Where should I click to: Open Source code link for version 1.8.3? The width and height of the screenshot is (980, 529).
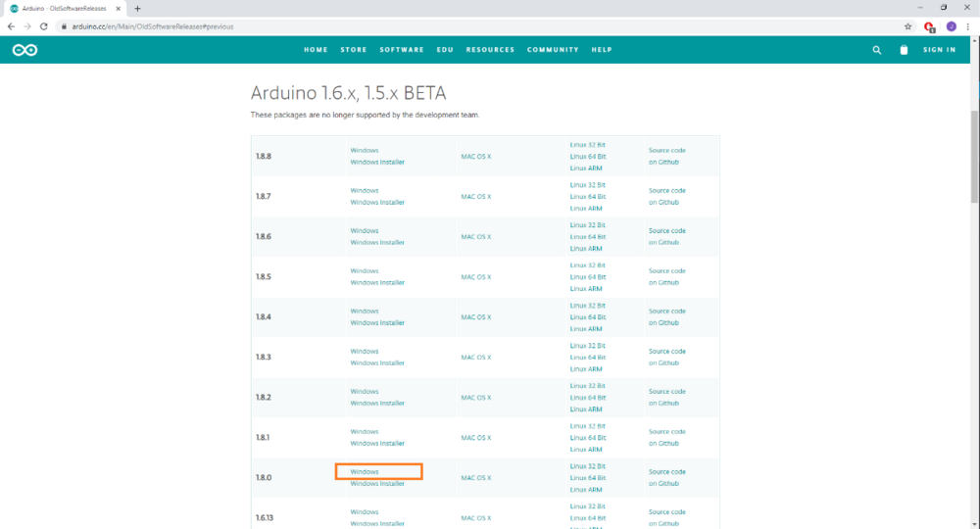click(666, 352)
